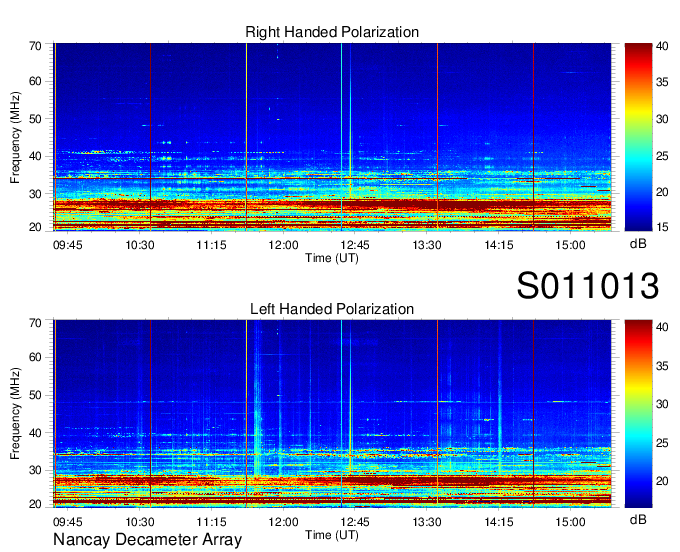This screenshot has height=552, width=680.
Task: Click the left-handed spectrogram image area
Action: click(332, 414)
